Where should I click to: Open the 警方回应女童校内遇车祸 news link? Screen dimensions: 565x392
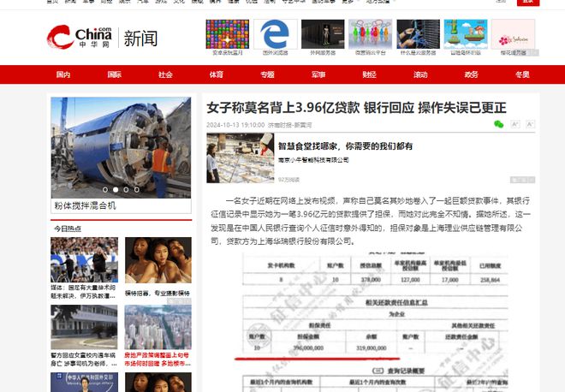coord(84,359)
